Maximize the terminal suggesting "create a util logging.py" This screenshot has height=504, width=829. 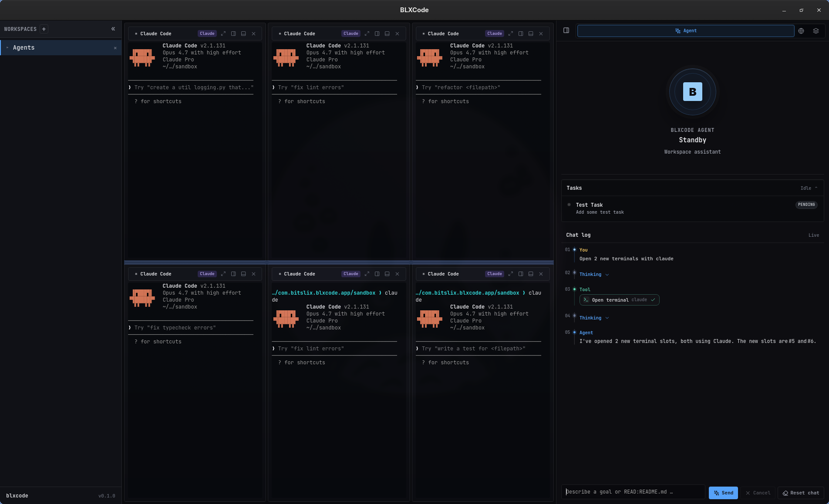tap(223, 34)
